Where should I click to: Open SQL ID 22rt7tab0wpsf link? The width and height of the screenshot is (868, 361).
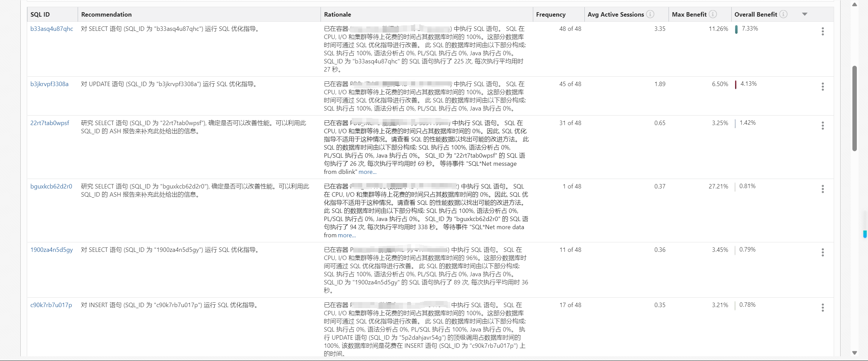point(50,123)
